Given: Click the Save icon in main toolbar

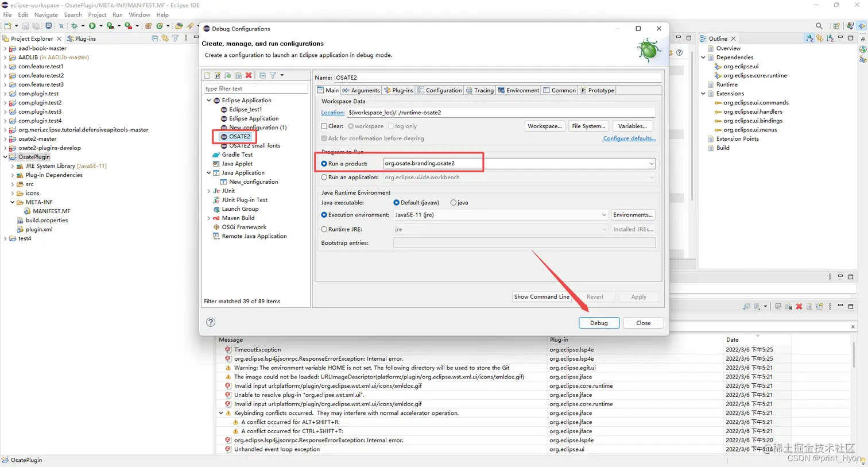Looking at the screenshot, I should 25,26.
